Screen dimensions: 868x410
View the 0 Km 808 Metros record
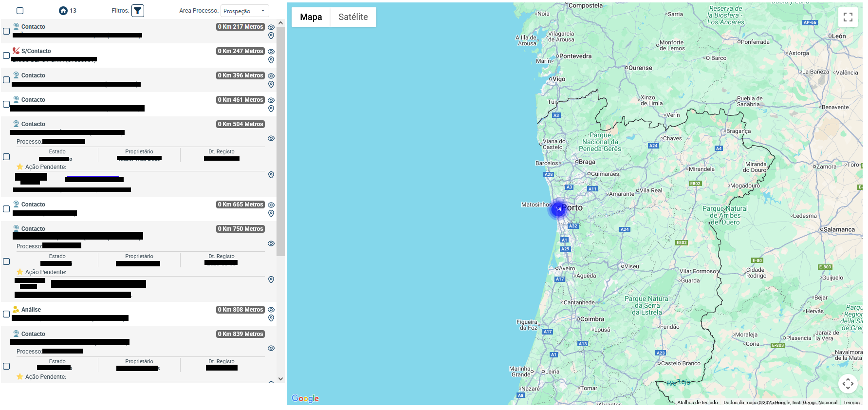click(x=271, y=310)
